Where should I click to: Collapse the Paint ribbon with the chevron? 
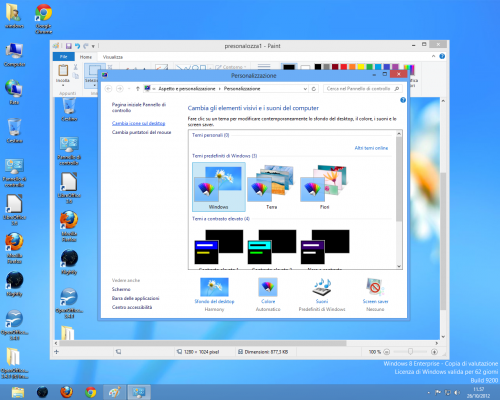(x=433, y=56)
